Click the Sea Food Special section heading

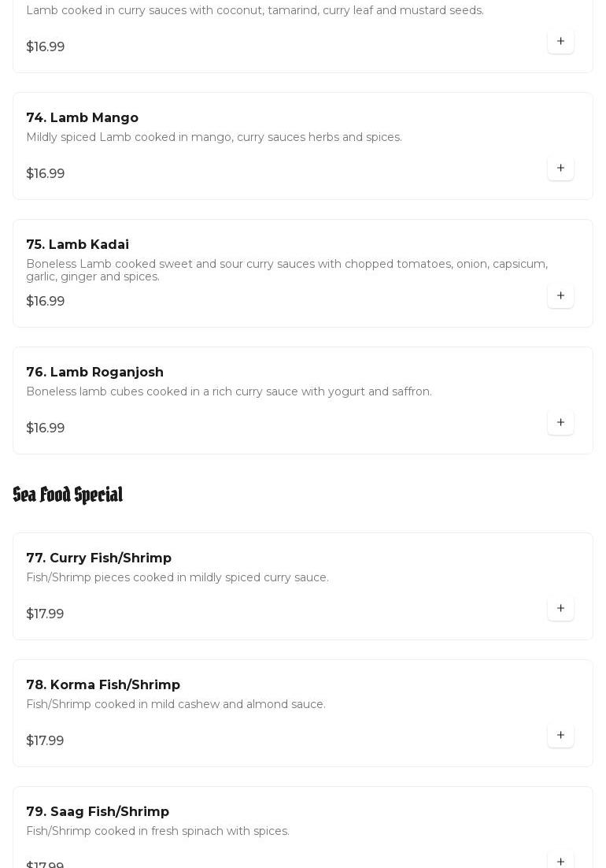tap(68, 495)
